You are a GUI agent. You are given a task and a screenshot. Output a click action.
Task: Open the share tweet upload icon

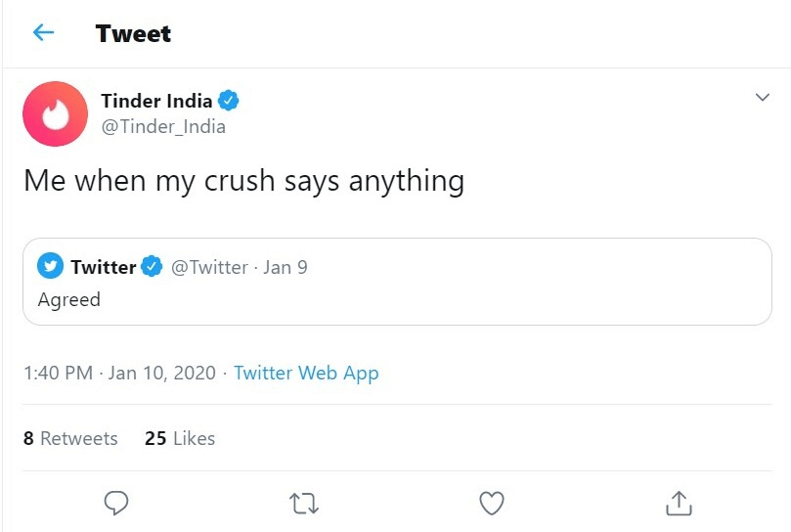tap(679, 503)
